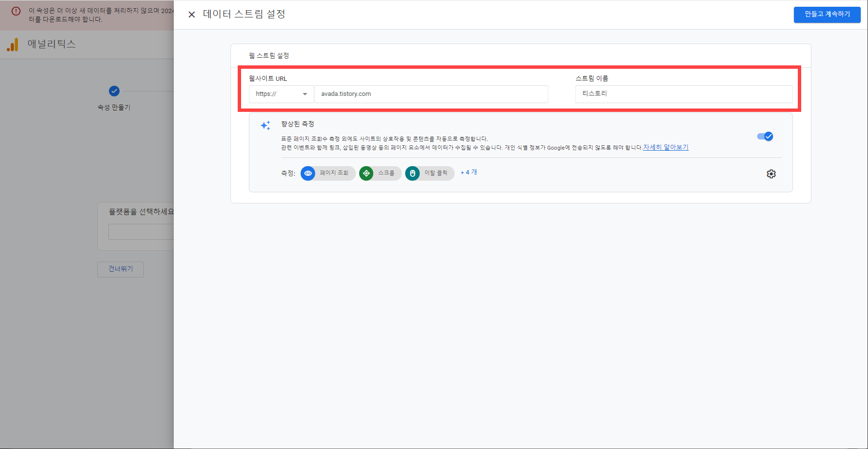Click the 향상된 측정 title text
The height and width of the screenshot is (449, 868).
pos(298,124)
